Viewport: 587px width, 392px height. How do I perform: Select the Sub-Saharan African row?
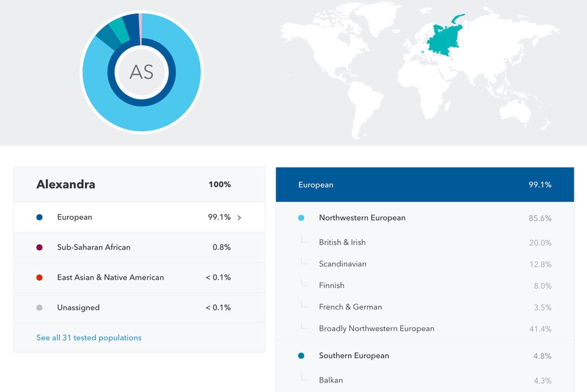coord(139,247)
